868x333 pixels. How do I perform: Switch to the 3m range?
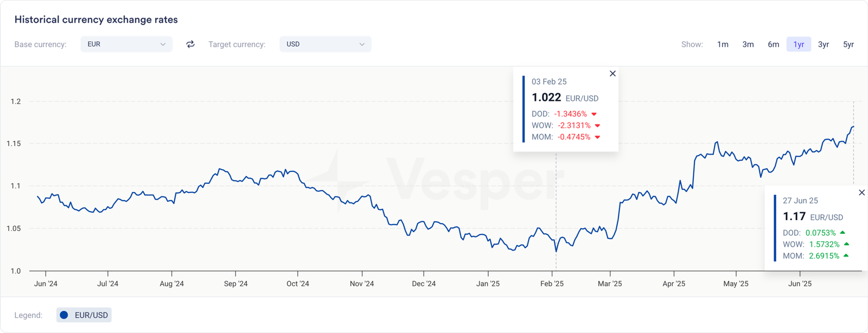pyautogui.click(x=748, y=44)
